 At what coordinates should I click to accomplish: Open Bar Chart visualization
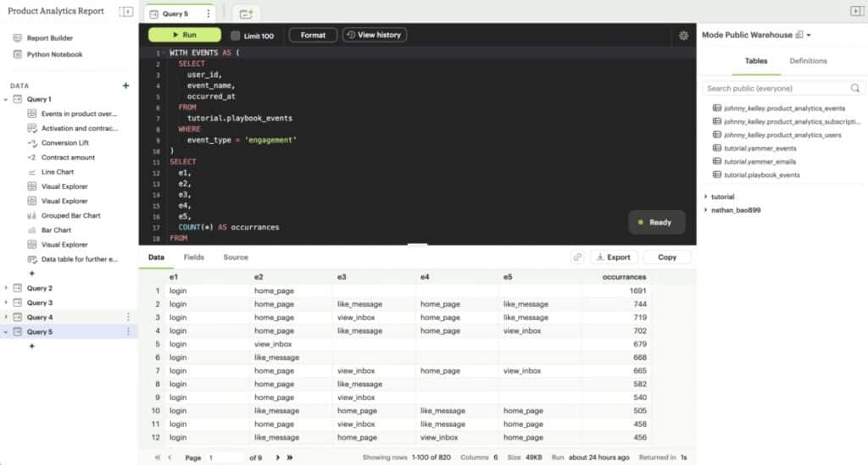click(x=56, y=230)
